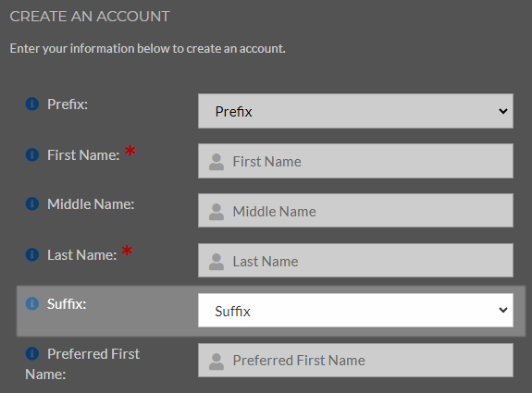Click the info icon beside First Name label
Viewport: 532px width, 393px height.
[32, 154]
